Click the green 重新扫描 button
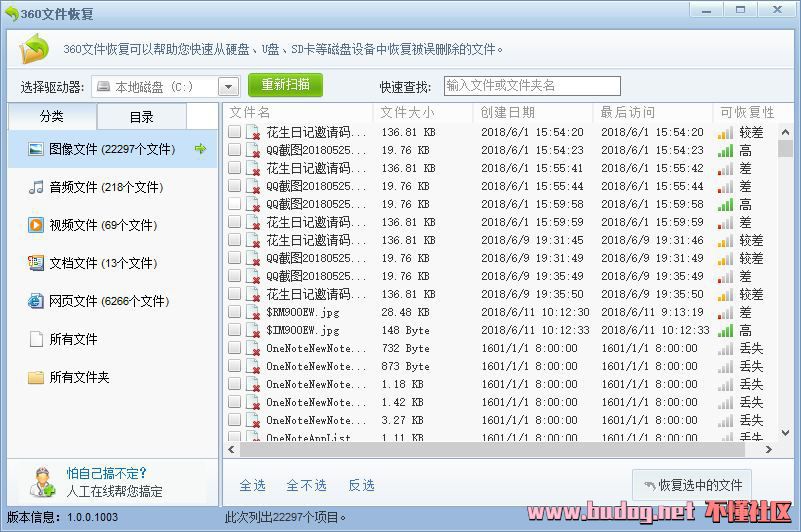Viewport: 801px width, 532px height. click(286, 85)
